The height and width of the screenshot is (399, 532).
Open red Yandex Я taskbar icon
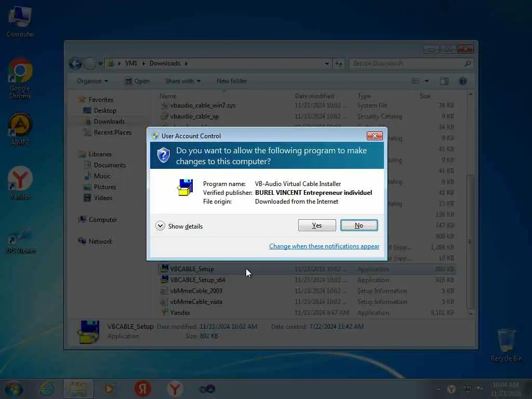coord(142,389)
